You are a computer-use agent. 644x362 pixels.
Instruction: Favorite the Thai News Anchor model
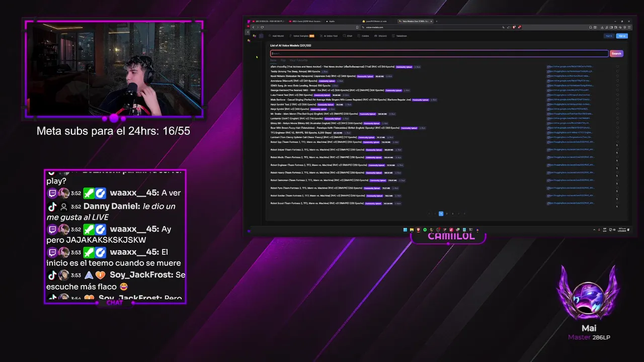[617, 66]
